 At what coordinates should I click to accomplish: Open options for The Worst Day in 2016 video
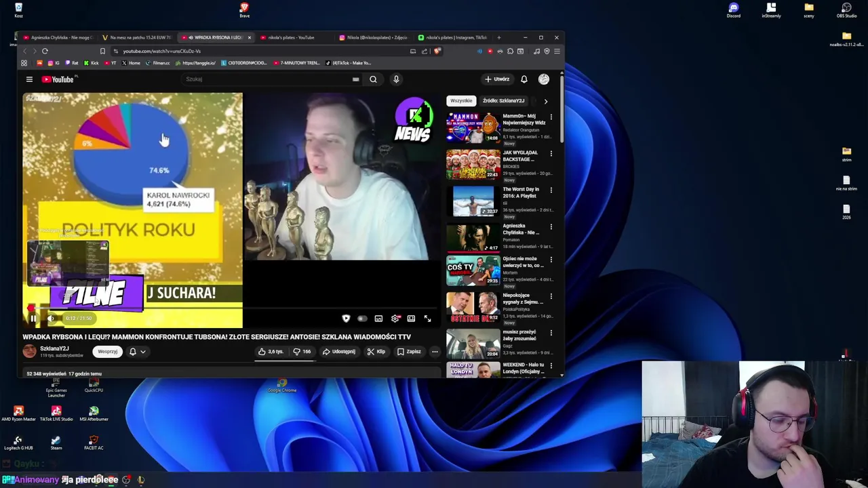click(x=551, y=190)
